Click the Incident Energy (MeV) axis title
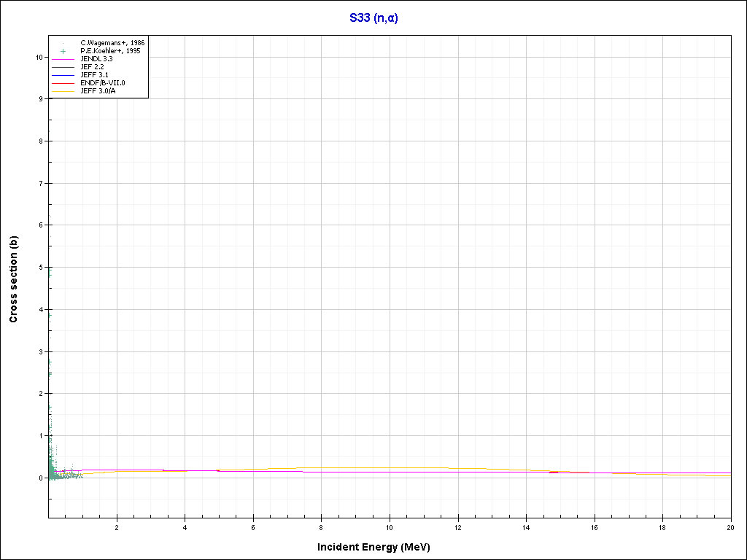Screen dimensions: 747x560 [x=379, y=547]
